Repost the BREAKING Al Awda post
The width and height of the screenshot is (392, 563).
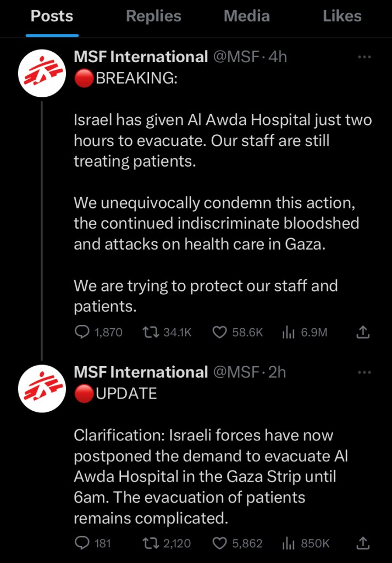[x=150, y=332]
